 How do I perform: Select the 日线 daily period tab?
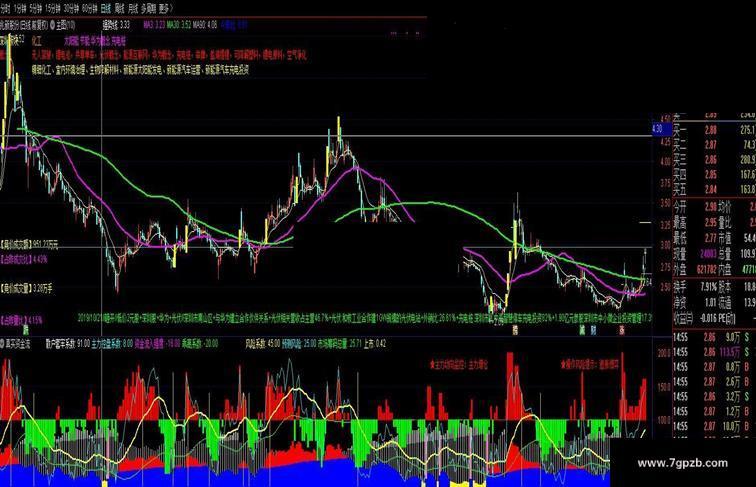pyautogui.click(x=106, y=8)
